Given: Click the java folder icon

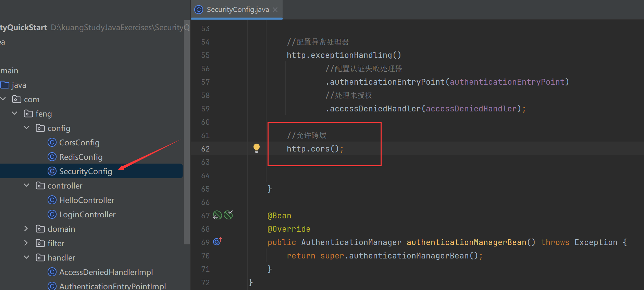Looking at the screenshot, I should click(5, 85).
